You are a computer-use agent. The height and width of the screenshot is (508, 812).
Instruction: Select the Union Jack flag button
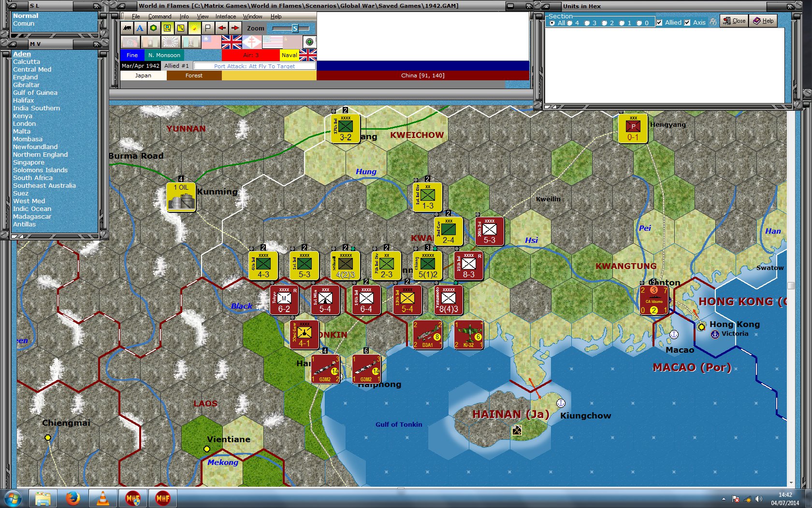point(232,42)
